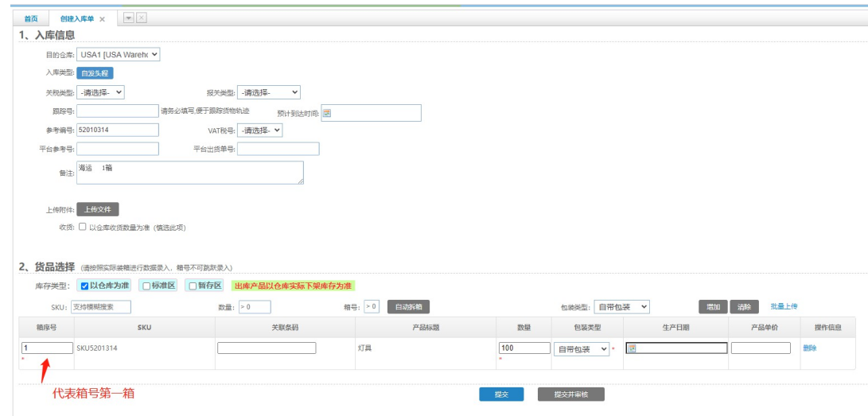Viewport: 868px width, 416px height.
Task: Click 删除 link in the product row
Action: [809, 348]
